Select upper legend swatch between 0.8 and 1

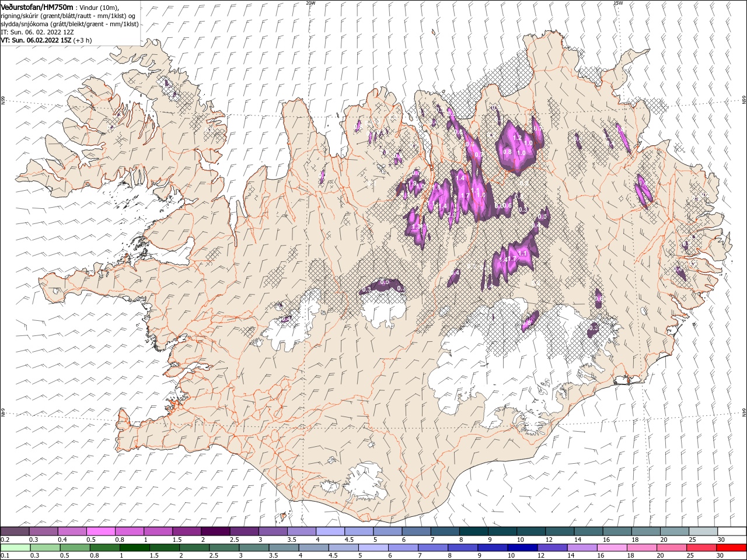pos(129,531)
